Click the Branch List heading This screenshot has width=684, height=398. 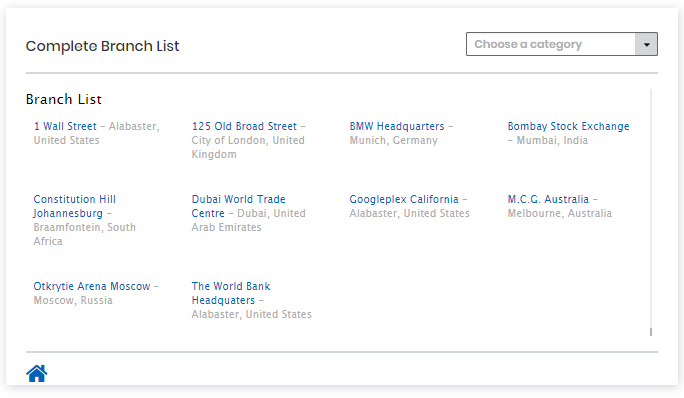pyautogui.click(x=64, y=99)
